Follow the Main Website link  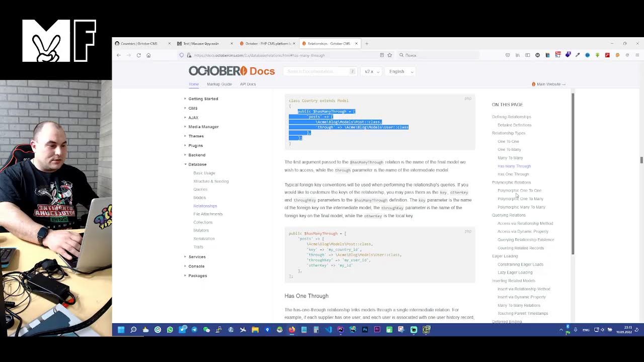(549, 84)
